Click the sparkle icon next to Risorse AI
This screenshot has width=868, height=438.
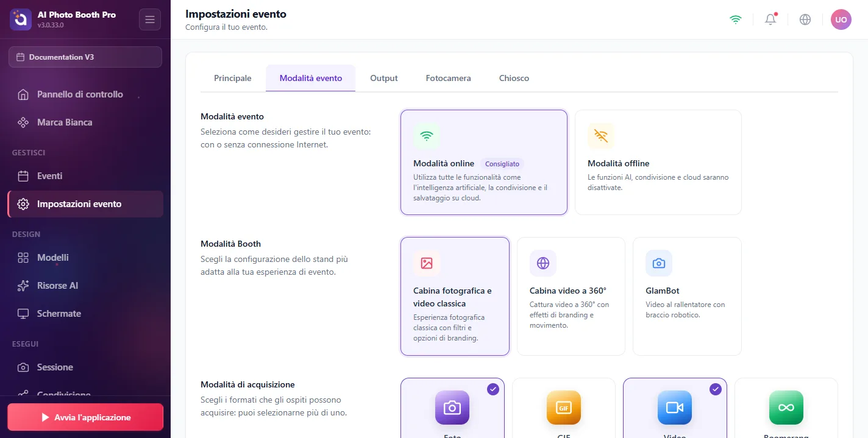tap(23, 286)
